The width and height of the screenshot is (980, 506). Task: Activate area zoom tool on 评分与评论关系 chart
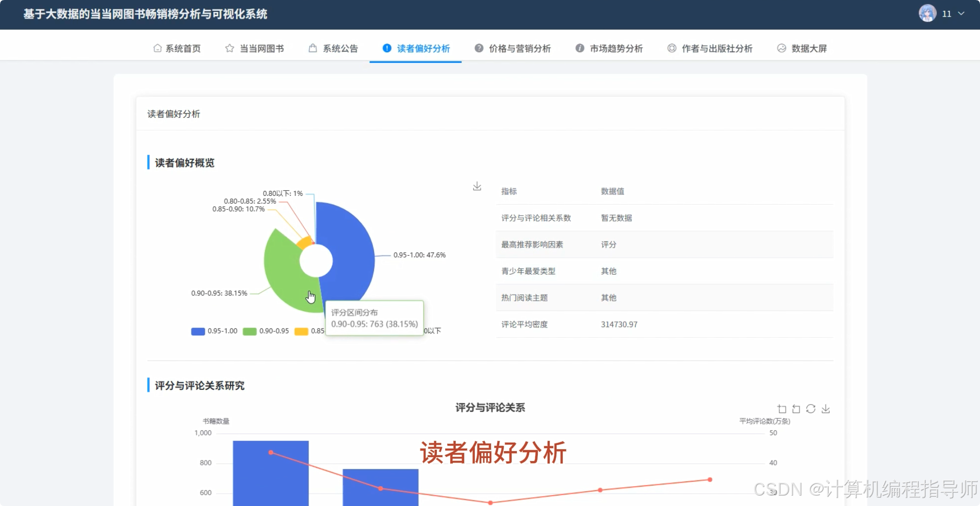(782, 409)
